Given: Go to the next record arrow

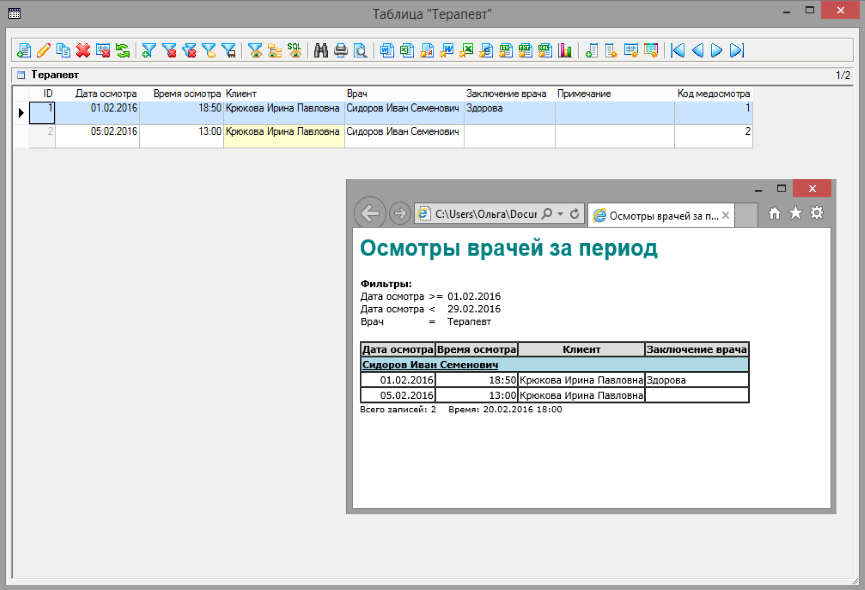Looking at the screenshot, I should (x=717, y=50).
